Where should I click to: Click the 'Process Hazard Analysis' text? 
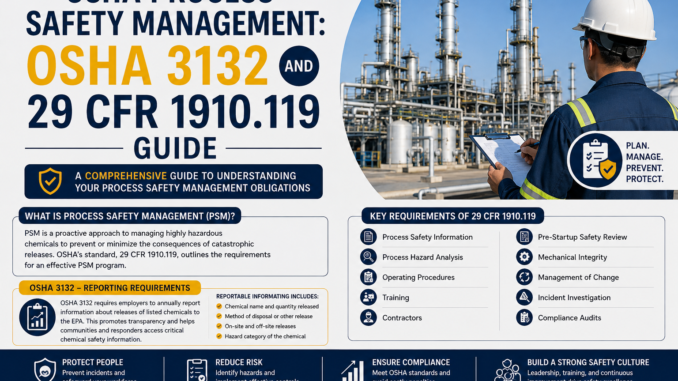(422, 257)
